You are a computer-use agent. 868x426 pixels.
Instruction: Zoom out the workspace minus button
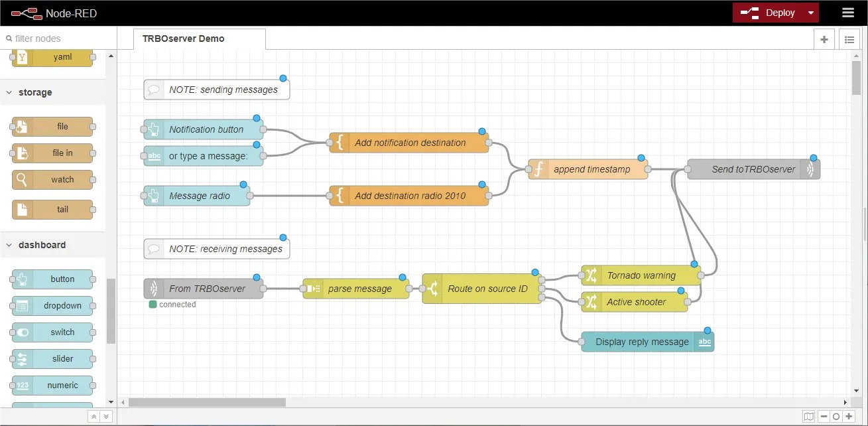point(824,417)
